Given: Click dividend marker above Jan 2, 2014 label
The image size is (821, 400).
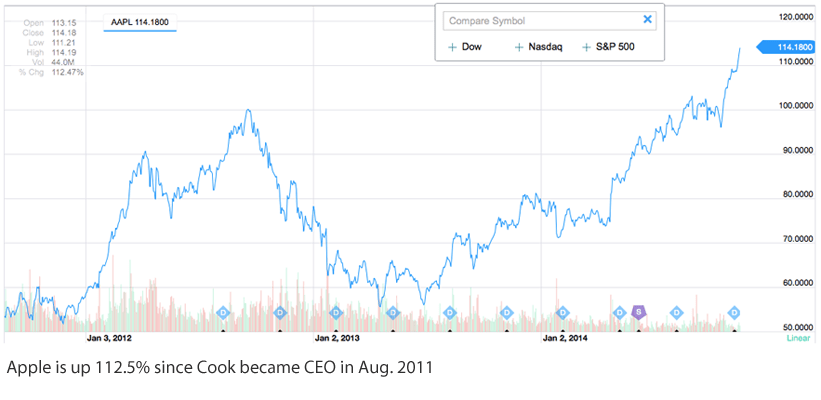Looking at the screenshot, I should pyautogui.click(x=562, y=312).
